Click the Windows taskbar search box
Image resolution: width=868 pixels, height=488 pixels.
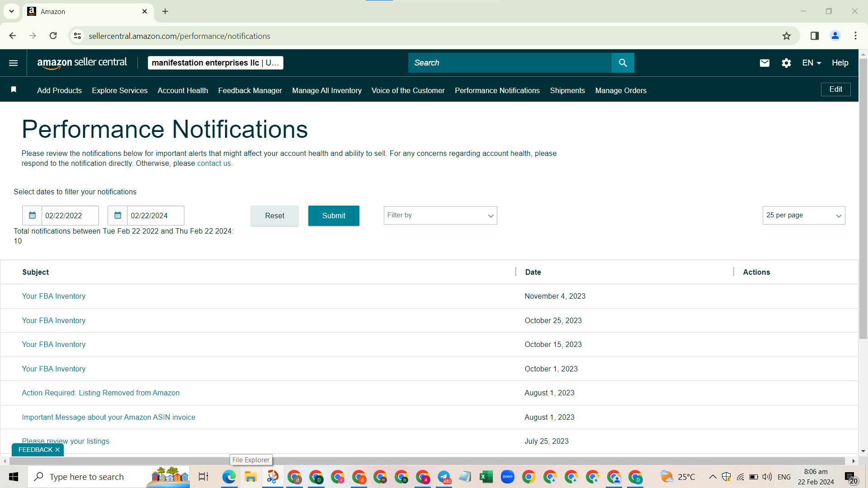pyautogui.click(x=108, y=477)
